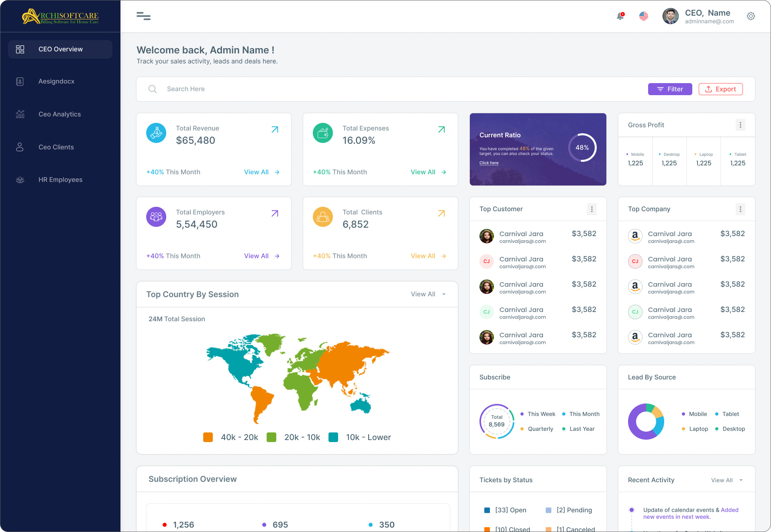Click the Total Revenue arrow icon
Screen dimensions: 771x532
[x=275, y=129]
